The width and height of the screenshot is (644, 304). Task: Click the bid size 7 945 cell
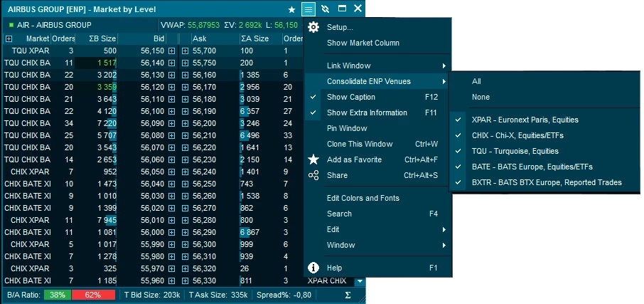tap(97, 220)
